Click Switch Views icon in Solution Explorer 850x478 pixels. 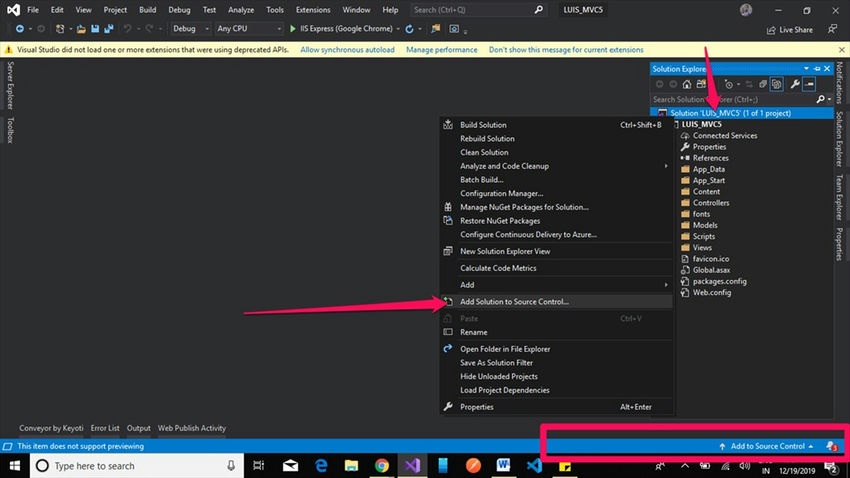[x=701, y=84]
